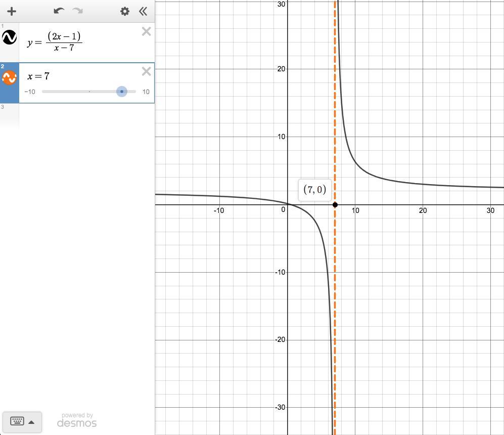Toggle visibility of x=7 line
Image resolution: width=504 pixels, height=435 pixels.
tap(9, 77)
